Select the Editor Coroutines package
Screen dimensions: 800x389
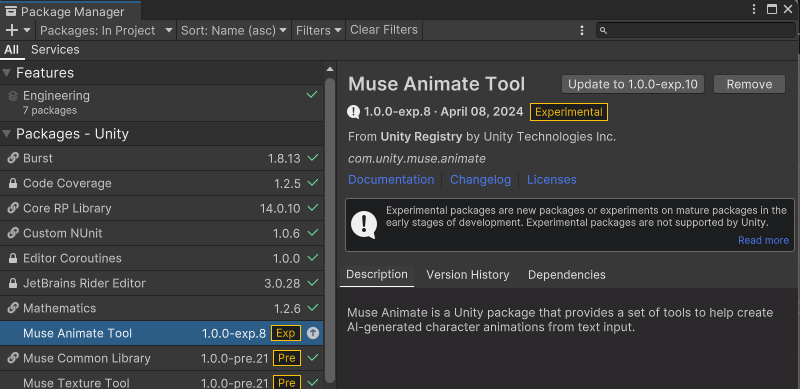pos(161,258)
